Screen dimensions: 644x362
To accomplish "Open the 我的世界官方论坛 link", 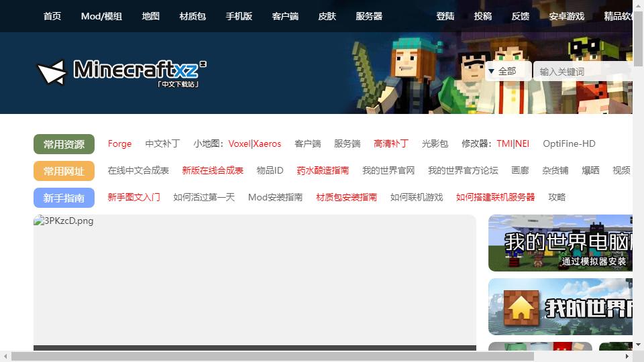I will pos(463,170).
